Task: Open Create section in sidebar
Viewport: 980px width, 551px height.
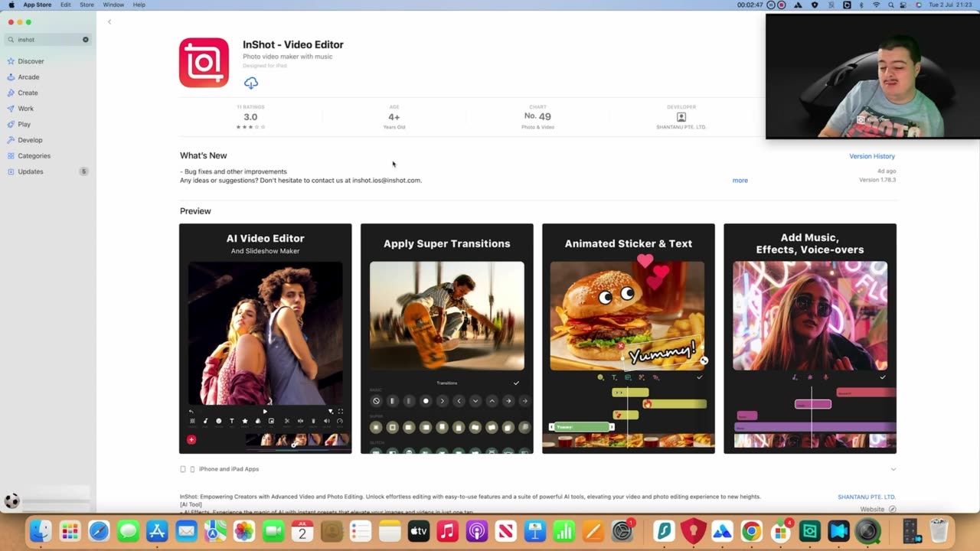Action: coord(28,93)
